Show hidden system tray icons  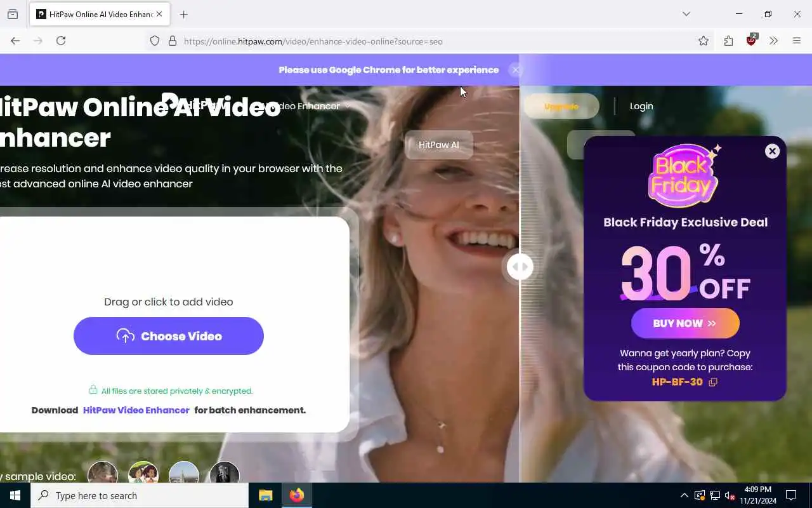(684, 495)
